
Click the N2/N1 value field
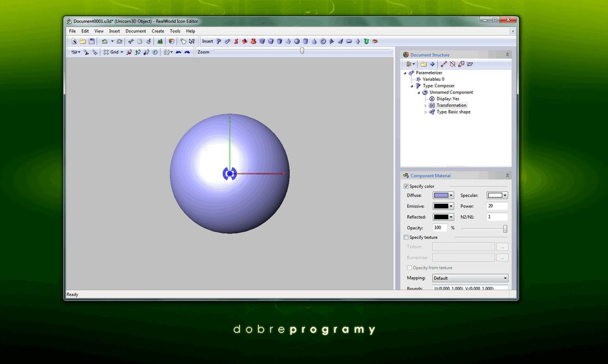tap(497, 217)
